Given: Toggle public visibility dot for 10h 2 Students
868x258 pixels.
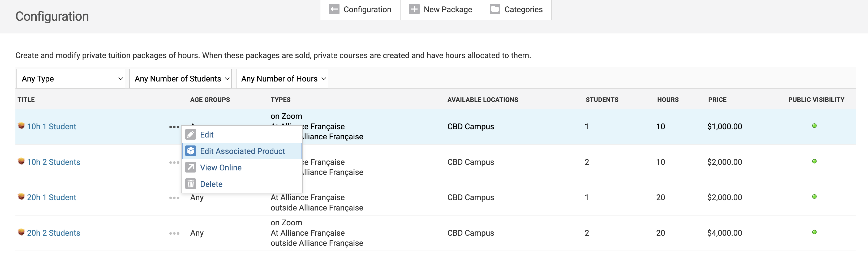Looking at the screenshot, I should (x=814, y=161).
